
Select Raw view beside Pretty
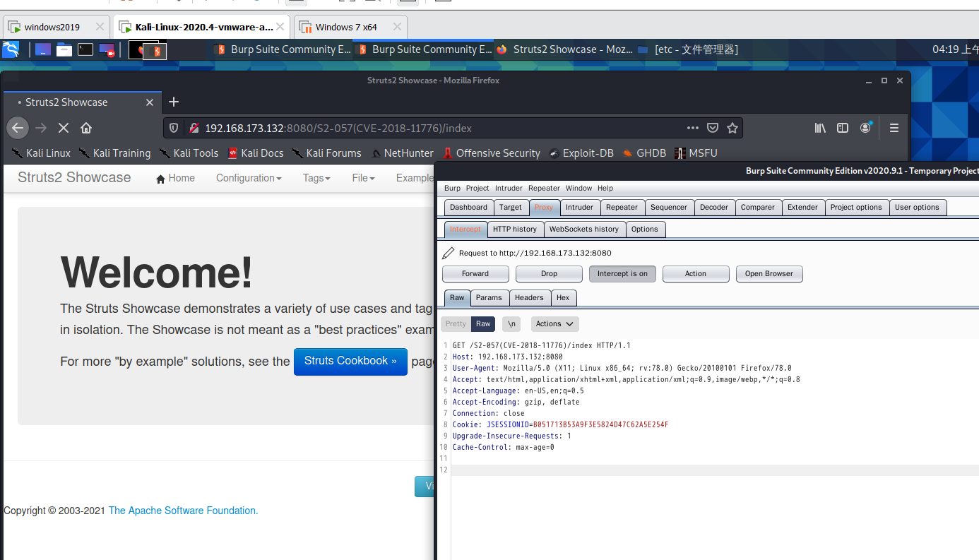point(483,324)
